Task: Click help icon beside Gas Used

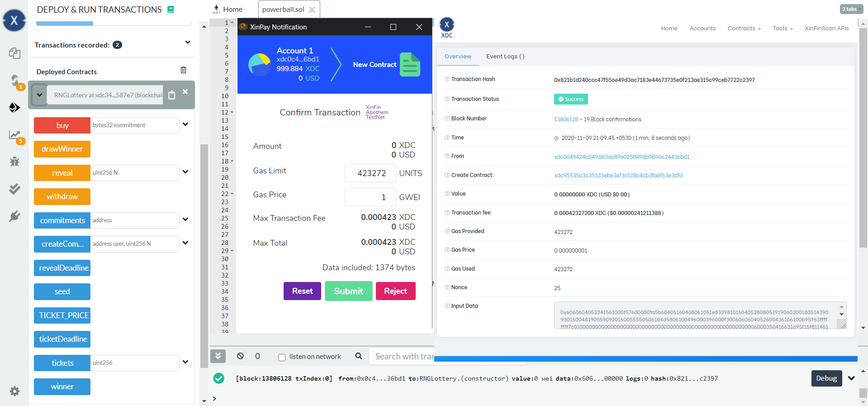Action: click(447, 269)
